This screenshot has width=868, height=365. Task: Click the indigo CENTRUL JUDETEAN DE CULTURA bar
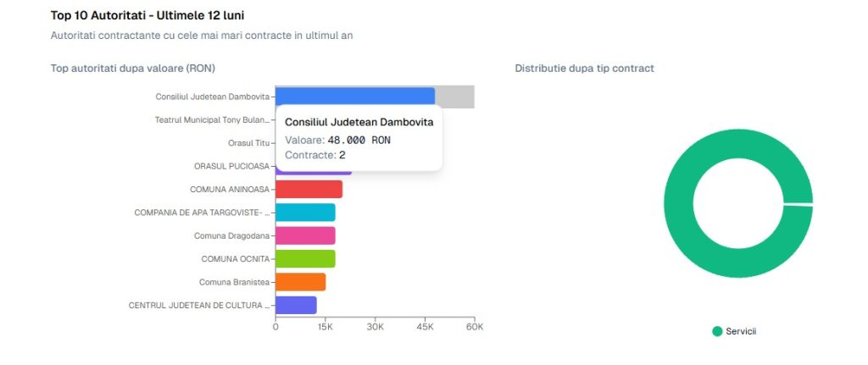296,305
